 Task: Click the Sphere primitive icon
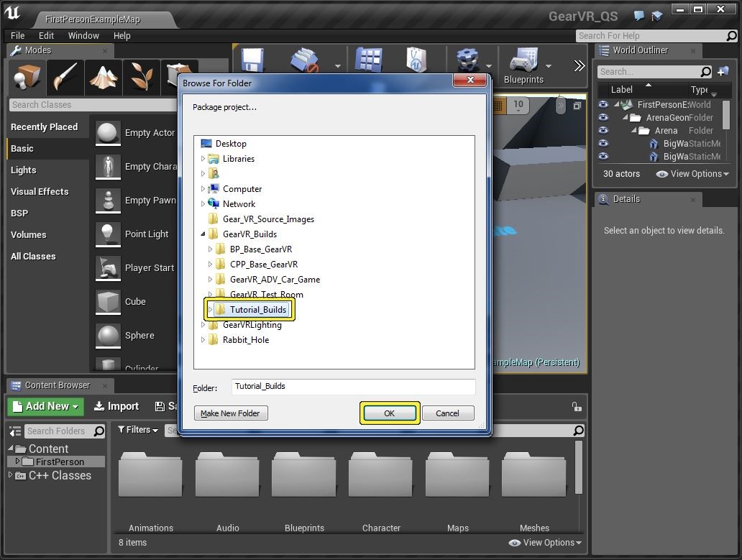[x=108, y=335]
